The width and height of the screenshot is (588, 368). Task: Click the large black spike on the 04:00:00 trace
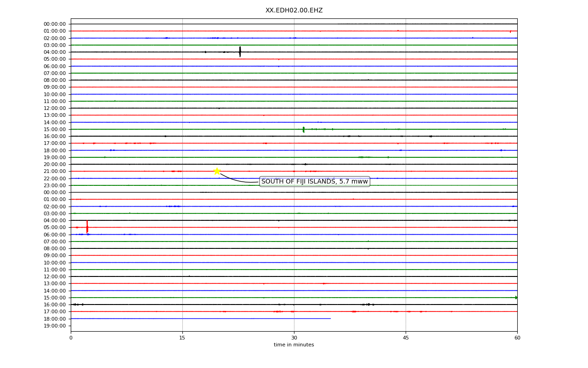point(240,52)
